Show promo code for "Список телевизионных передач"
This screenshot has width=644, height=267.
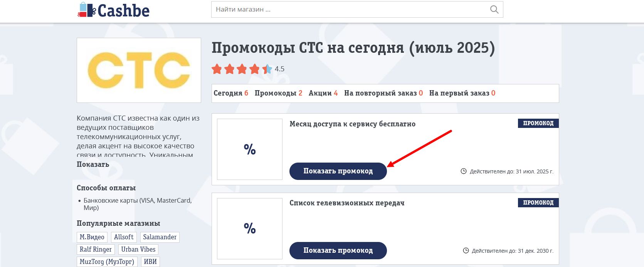[x=338, y=250]
